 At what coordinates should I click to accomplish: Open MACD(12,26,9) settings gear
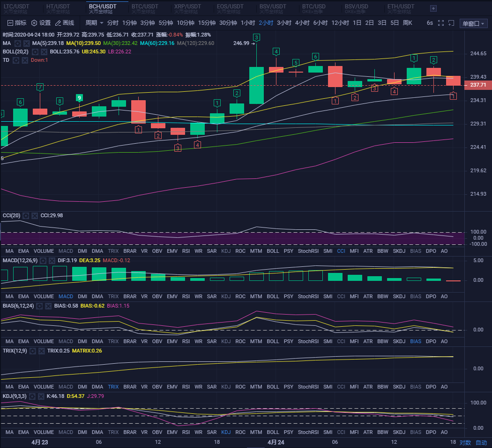pos(43,261)
